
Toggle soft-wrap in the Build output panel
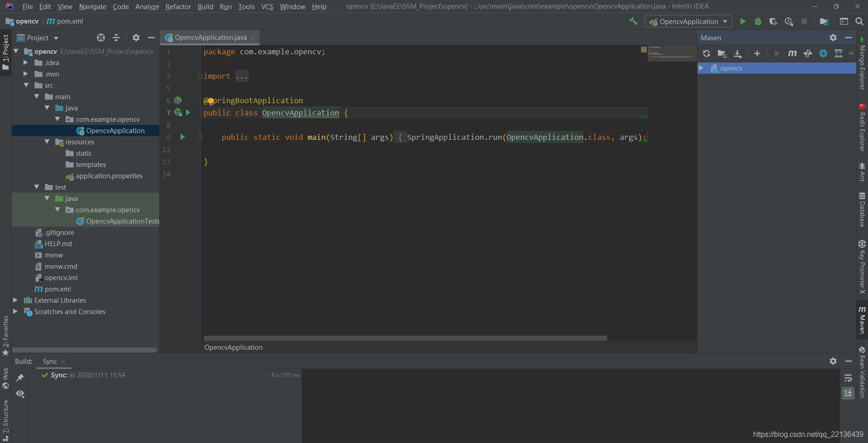pyautogui.click(x=848, y=378)
